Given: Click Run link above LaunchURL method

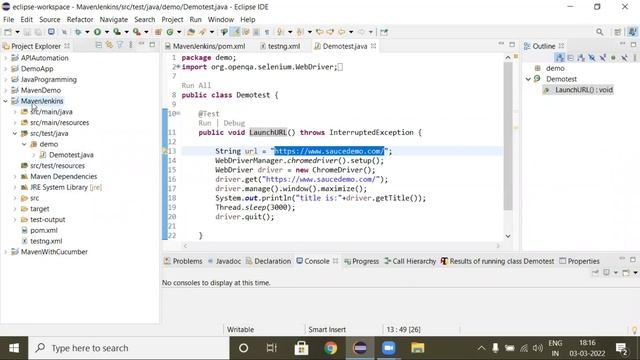Looking at the screenshot, I should (205, 123).
